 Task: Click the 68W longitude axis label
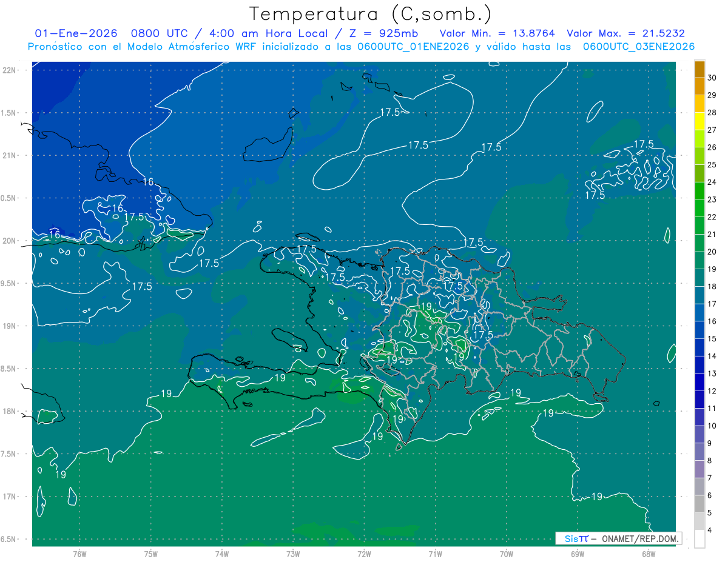[x=649, y=554]
